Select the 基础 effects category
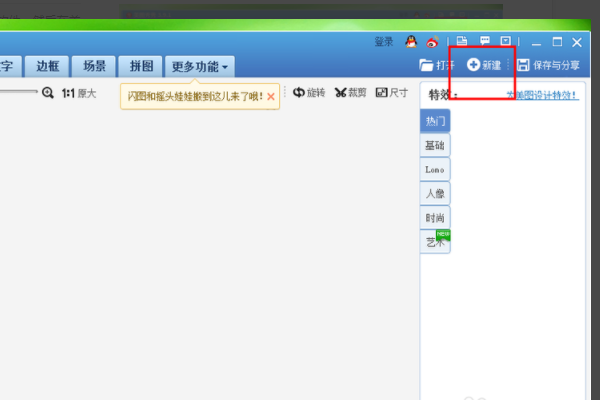 [x=435, y=145]
